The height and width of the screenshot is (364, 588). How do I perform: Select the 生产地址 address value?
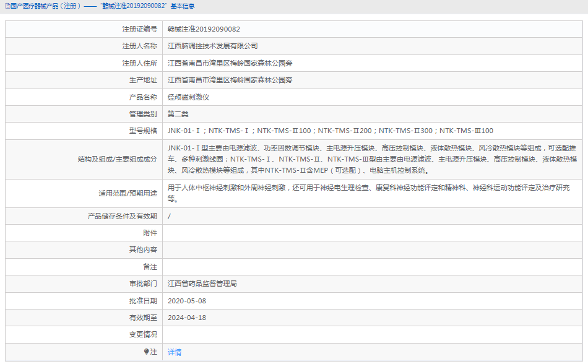pos(230,80)
